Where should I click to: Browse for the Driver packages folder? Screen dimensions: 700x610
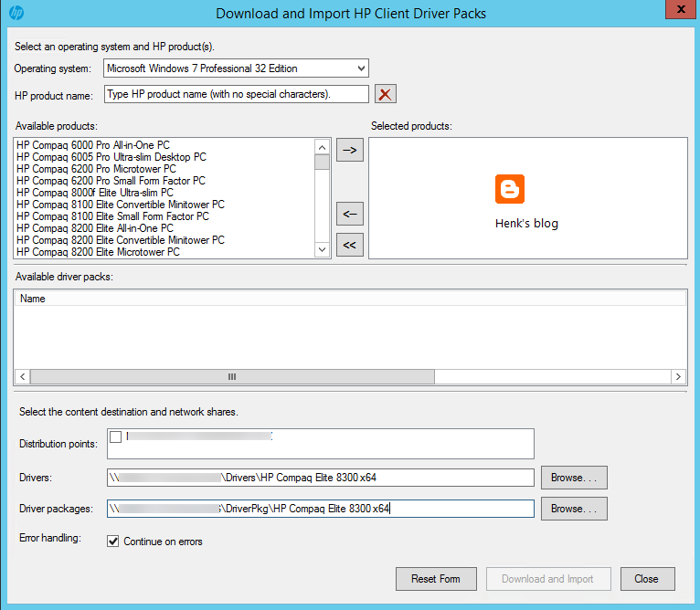point(574,509)
